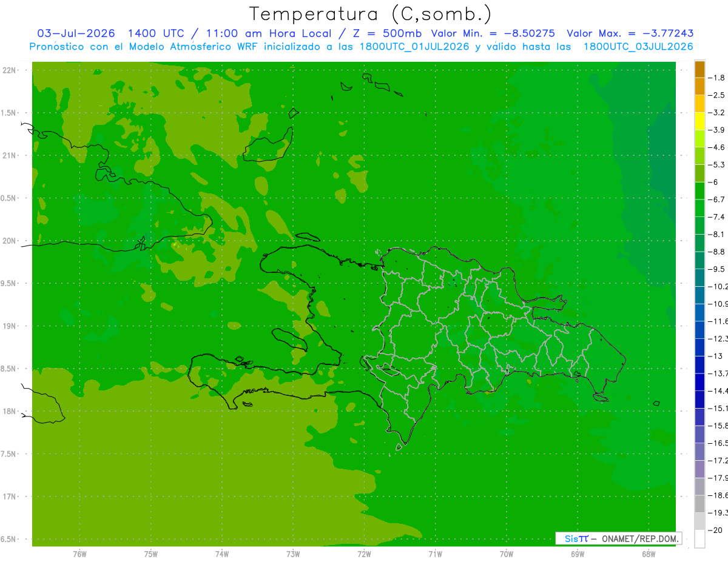728x562 pixels.
Task: Click '11:00 am Hora Local' text
Action: point(269,33)
